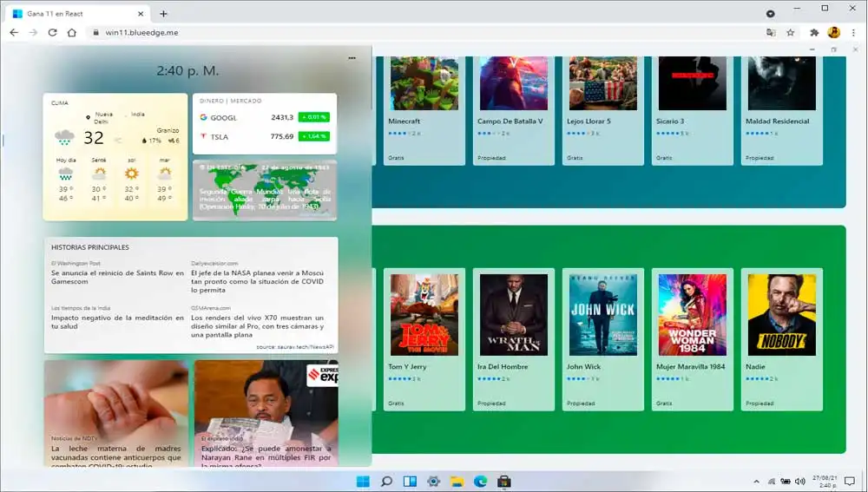Launch Settings gear from the taskbar

pyautogui.click(x=433, y=482)
